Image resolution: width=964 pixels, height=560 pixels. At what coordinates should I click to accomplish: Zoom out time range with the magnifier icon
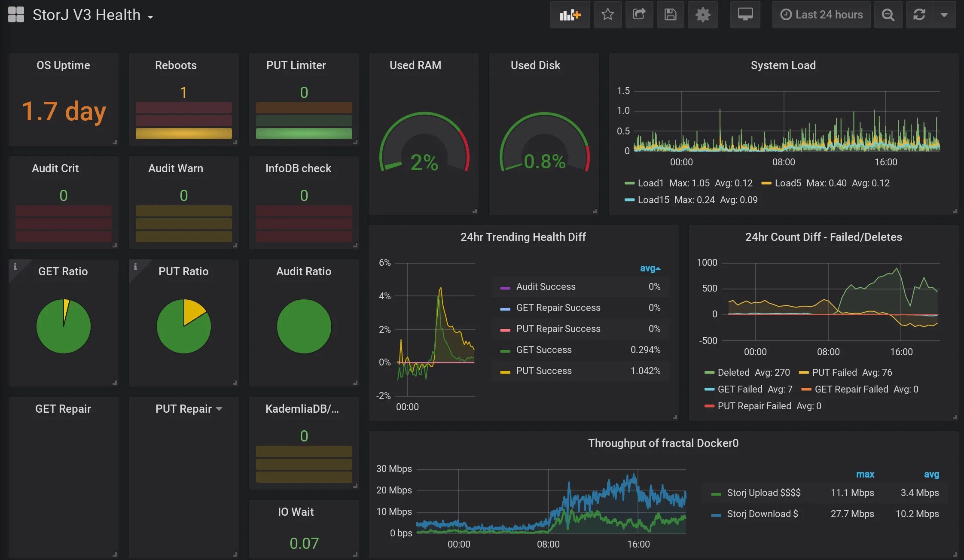pos(888,15)
